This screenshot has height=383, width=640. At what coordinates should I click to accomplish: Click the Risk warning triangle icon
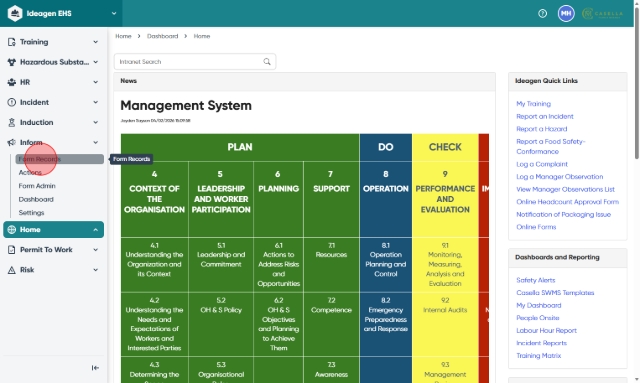[x=11, y=269]
